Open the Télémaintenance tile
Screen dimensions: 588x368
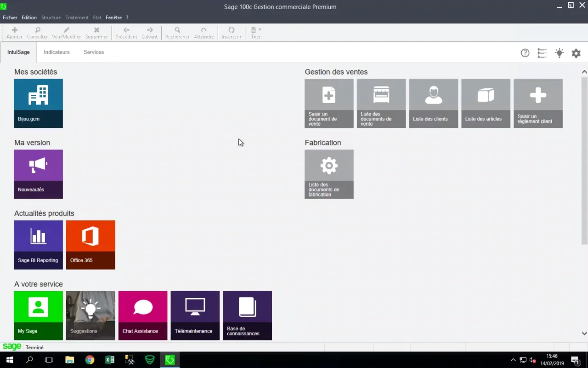(195, 316)
